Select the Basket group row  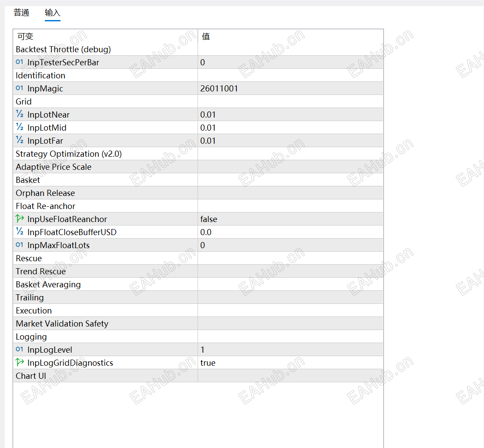(x=198, y=180)
